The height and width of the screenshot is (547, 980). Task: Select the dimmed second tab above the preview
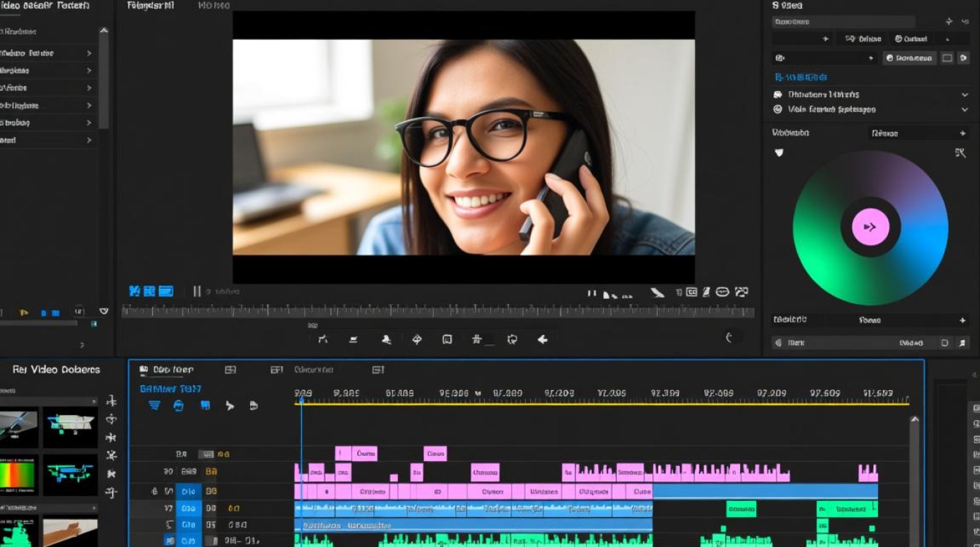[215, 6]
